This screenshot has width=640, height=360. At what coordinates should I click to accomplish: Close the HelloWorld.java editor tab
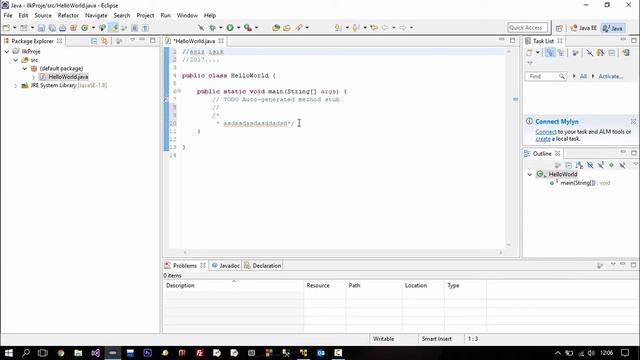click(x=221, y=41)
